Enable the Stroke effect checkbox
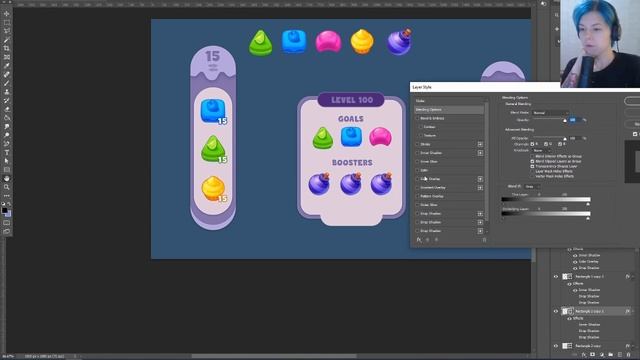640x360 pixels. click(x=418, y=144)
